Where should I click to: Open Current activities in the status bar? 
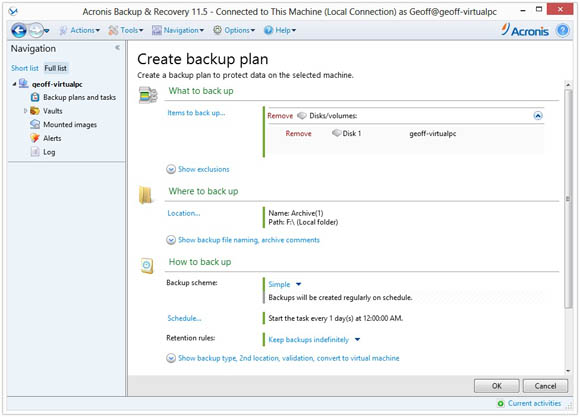pyautogui.click(x=534, y=403)
